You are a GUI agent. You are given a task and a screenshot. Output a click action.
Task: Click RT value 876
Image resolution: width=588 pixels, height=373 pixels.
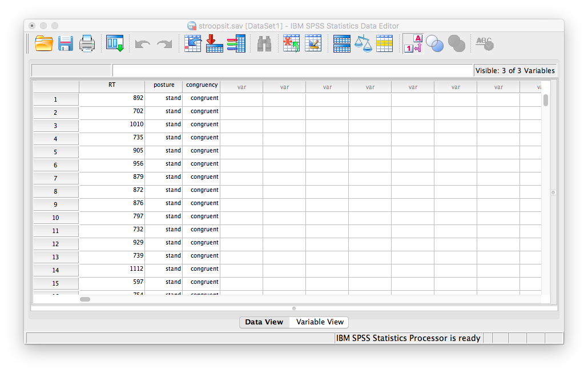click(138, 203)
